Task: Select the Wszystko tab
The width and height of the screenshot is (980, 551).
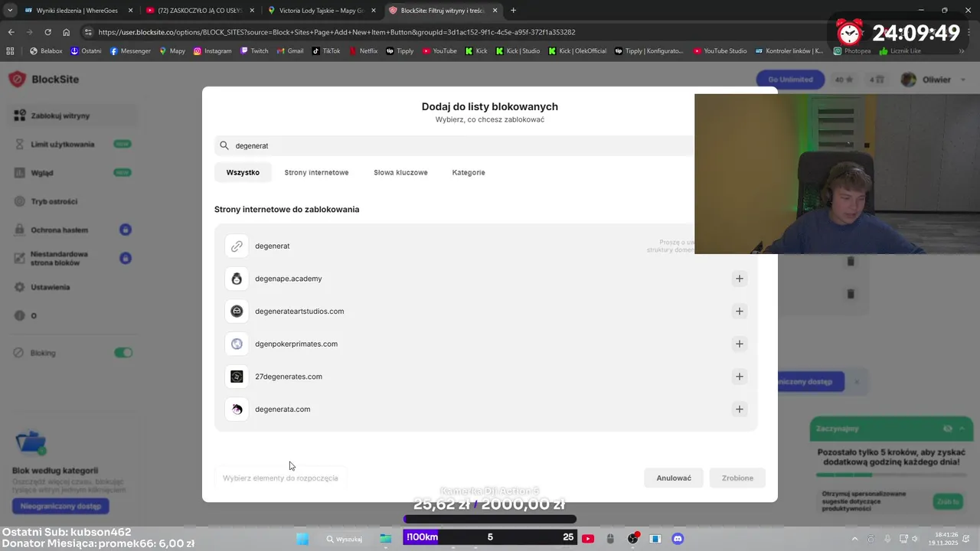Action: [x=243, y=172]
